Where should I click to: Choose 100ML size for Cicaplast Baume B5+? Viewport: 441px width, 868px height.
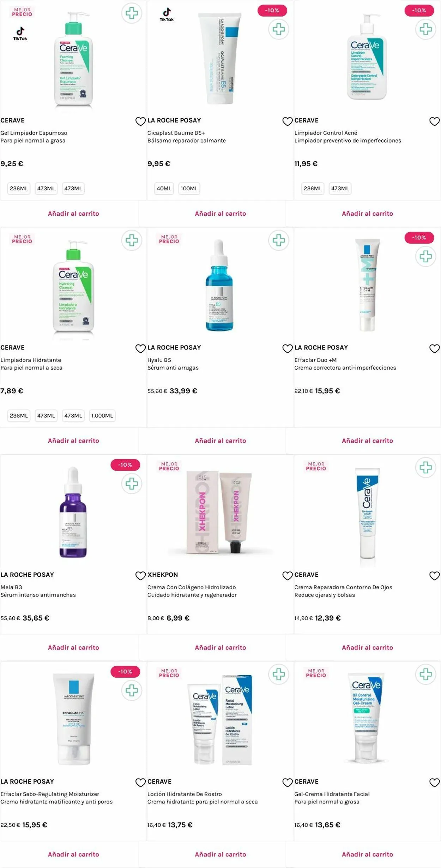coord(189,188)
